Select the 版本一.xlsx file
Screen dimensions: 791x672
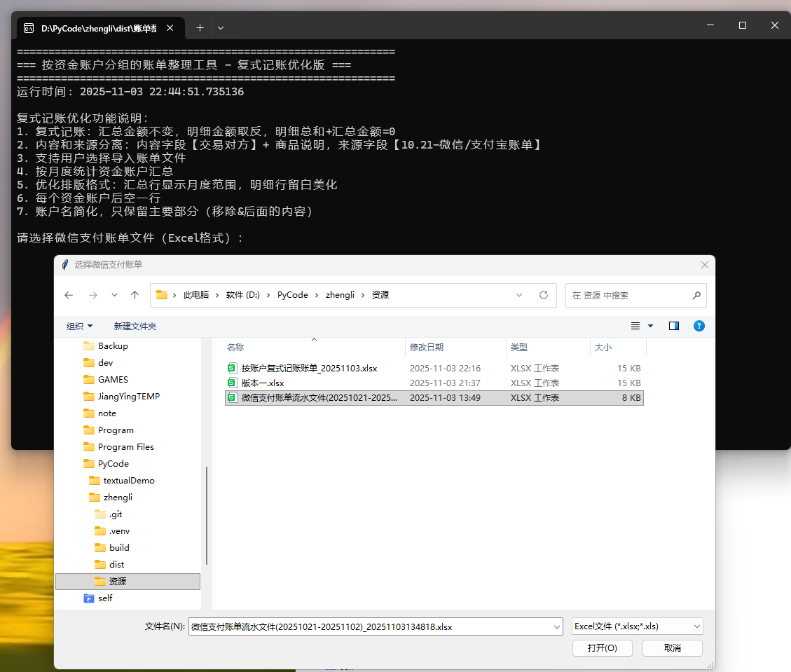point(263,383)
